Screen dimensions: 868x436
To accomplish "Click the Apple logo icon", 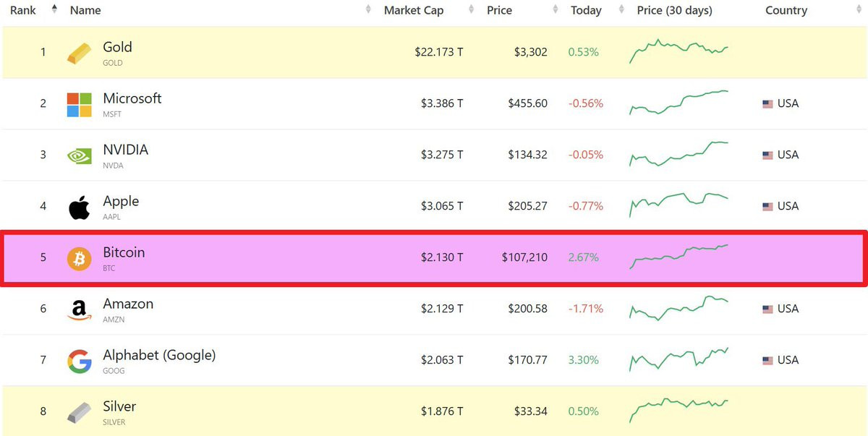I will click(x=80, y=207).
